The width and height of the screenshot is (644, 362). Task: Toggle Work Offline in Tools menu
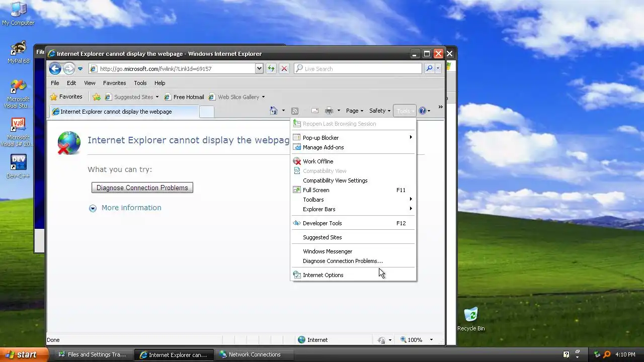(354, 161)
